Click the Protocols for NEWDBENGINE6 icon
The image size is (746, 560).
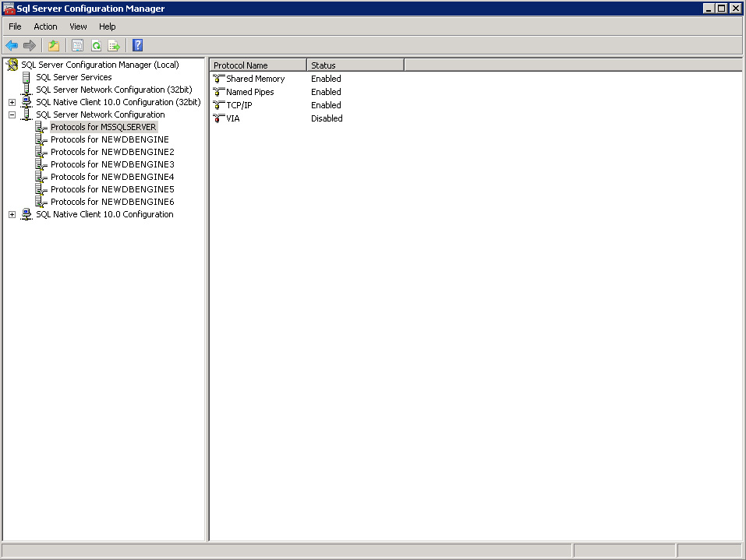pyautogui.click(x=41, y=202)
